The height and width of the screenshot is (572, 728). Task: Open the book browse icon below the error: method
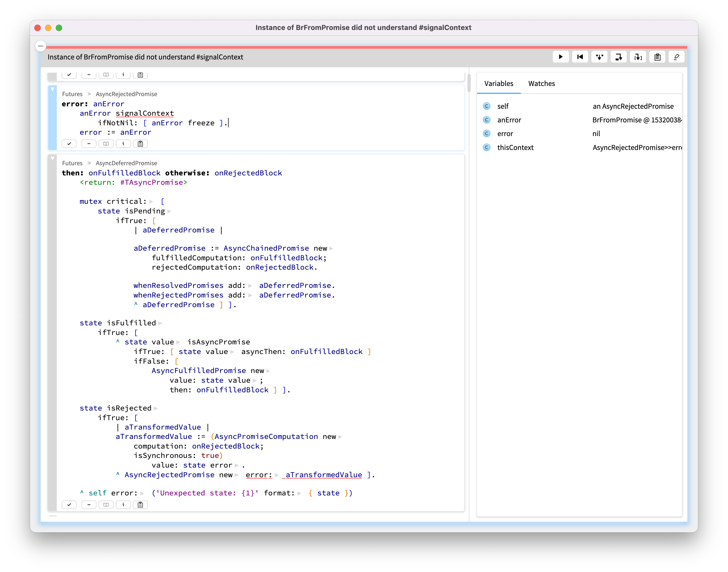[106, 143]
